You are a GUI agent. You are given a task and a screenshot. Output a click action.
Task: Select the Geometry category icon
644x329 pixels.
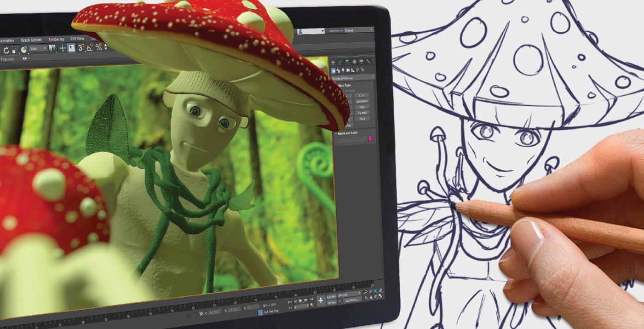tap(333, 71)
